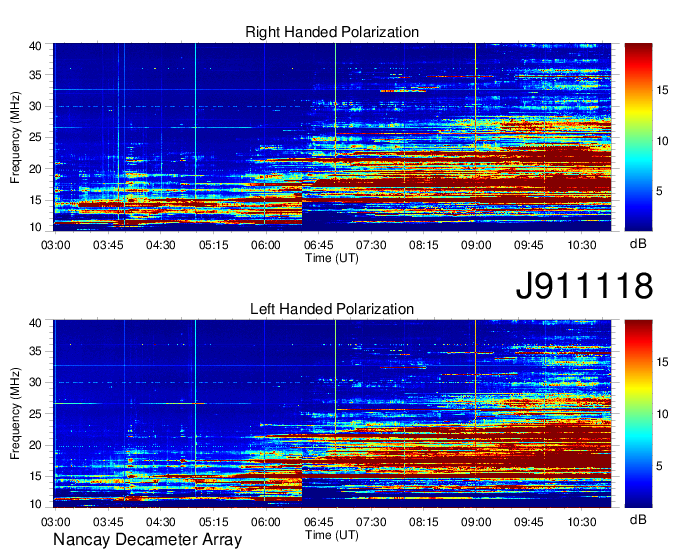Viewport: 680px width, 552px height.
Task: Click the "07:30" time tick of Left Handed plot
Action: coord(371,522)
